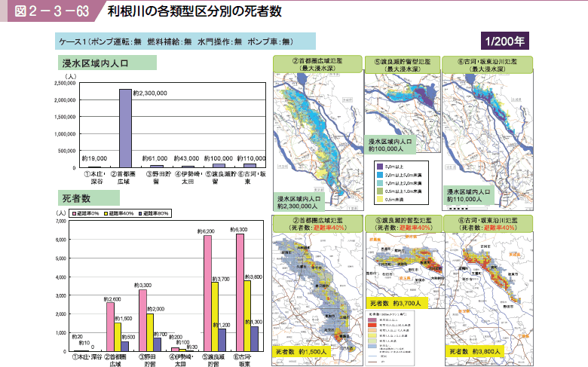
Task: Click the yellow 避難率40% legend marker
Action: pyautogui.click(x=105, y=214)
